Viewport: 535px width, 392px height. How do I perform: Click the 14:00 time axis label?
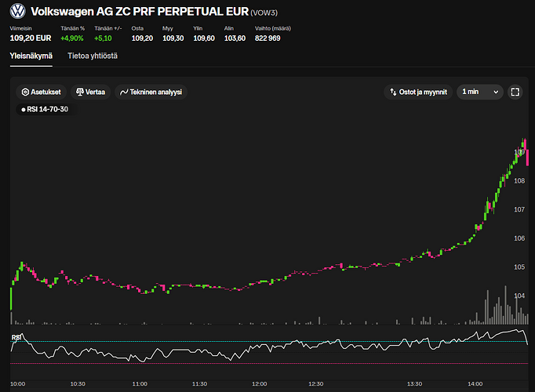(475, 384)
